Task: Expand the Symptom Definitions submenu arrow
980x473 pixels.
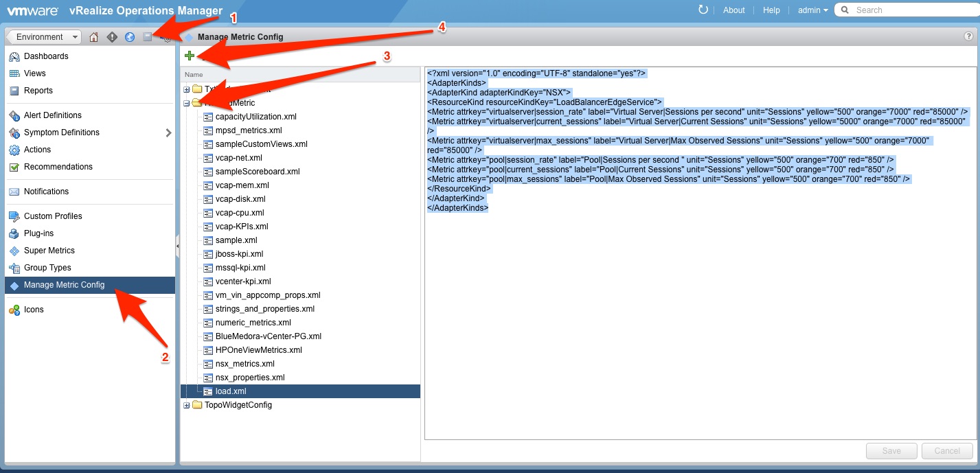Action: click(x=168, y=132)
